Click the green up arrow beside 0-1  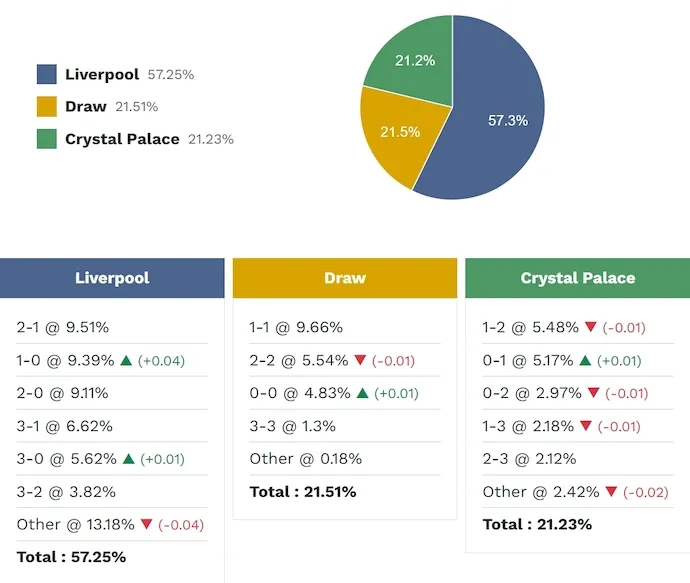pyautogui.click(x=591, y=360)
